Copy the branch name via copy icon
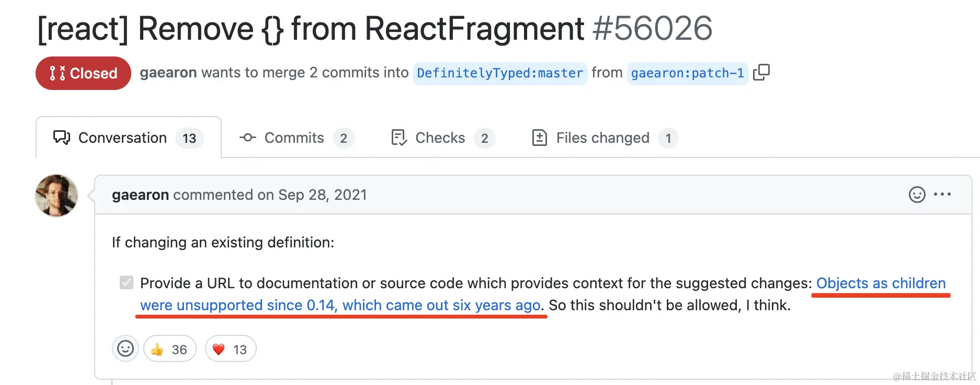 coord(761,72)
